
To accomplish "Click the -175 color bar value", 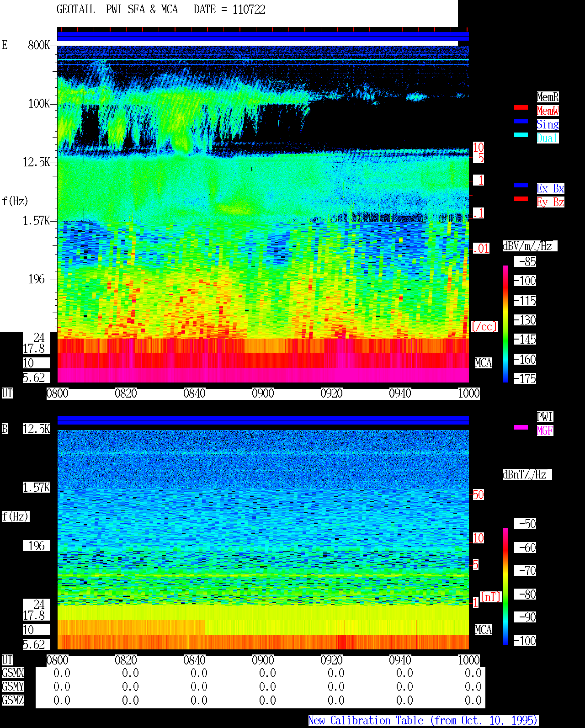I will 525,378.
